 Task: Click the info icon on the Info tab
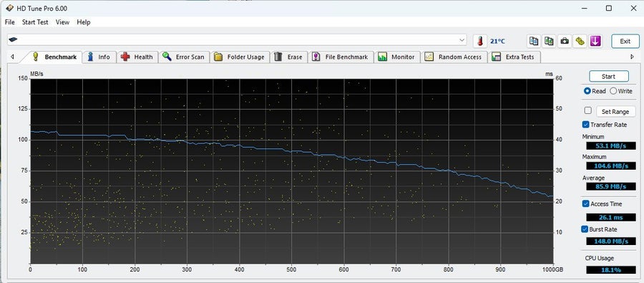coord(90,57)
